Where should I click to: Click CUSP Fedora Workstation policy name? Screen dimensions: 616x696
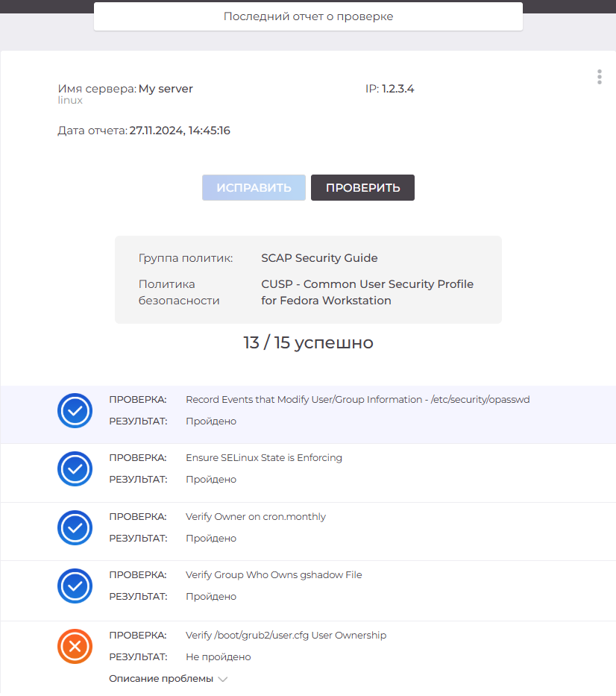[368, 292]
